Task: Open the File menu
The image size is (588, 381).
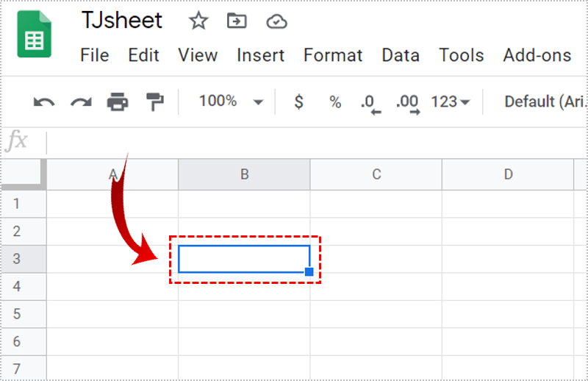Action: coord(94,55)
